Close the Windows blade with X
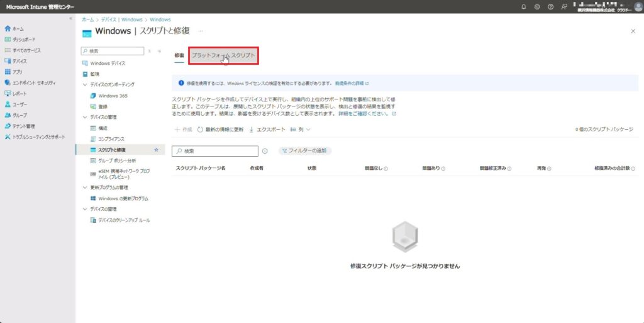 (633, 31)
